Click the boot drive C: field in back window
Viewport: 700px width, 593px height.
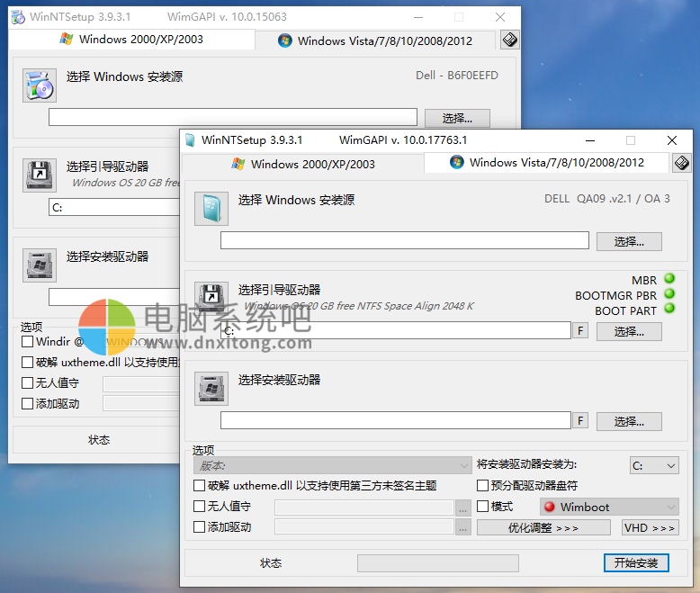click(x=114, y=207)
